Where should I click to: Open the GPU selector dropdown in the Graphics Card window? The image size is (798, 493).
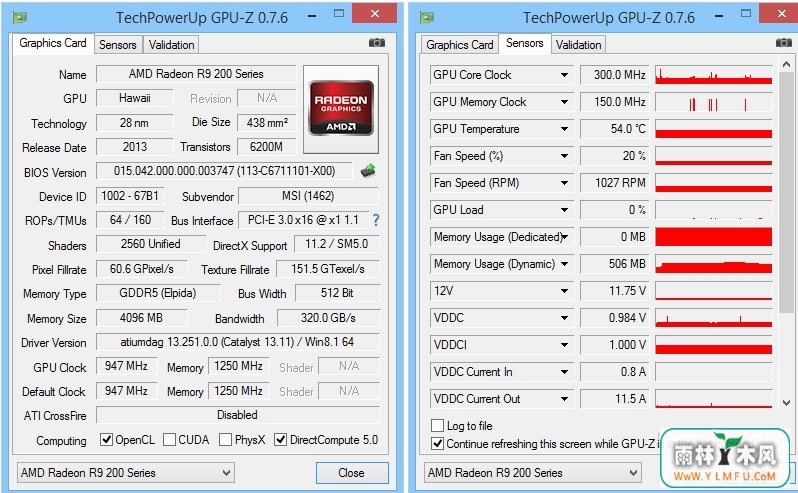click(x=126, y=473)
